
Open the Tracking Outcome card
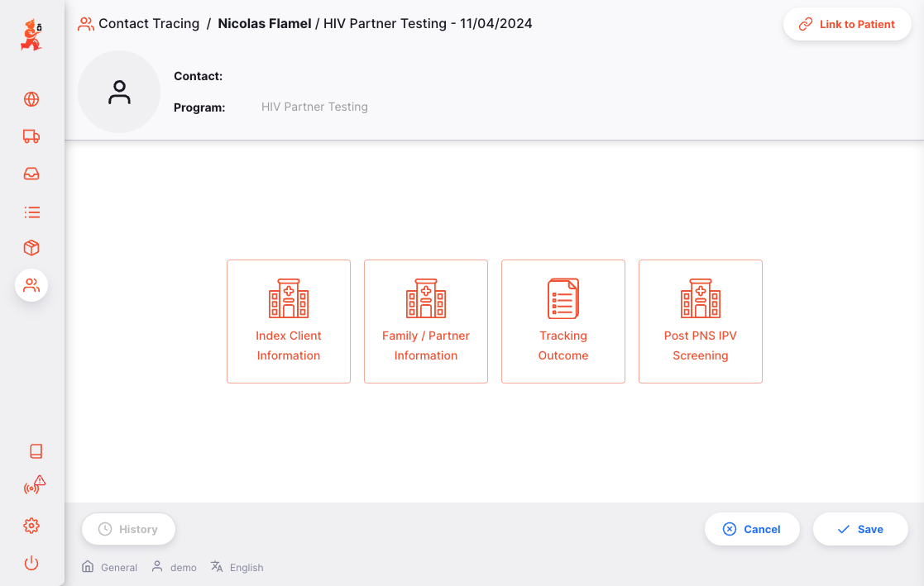pos(563,322)
